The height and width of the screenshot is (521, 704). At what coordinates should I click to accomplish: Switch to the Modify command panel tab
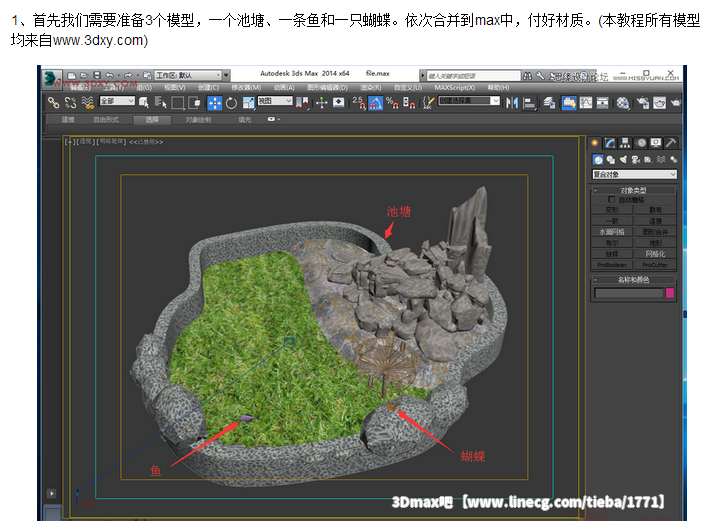click(610, 143)
